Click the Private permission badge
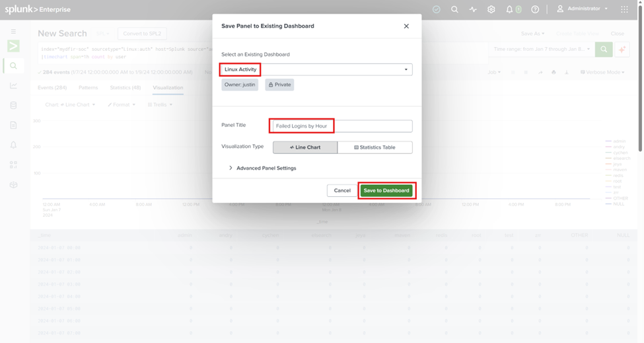 coord(279,85)
